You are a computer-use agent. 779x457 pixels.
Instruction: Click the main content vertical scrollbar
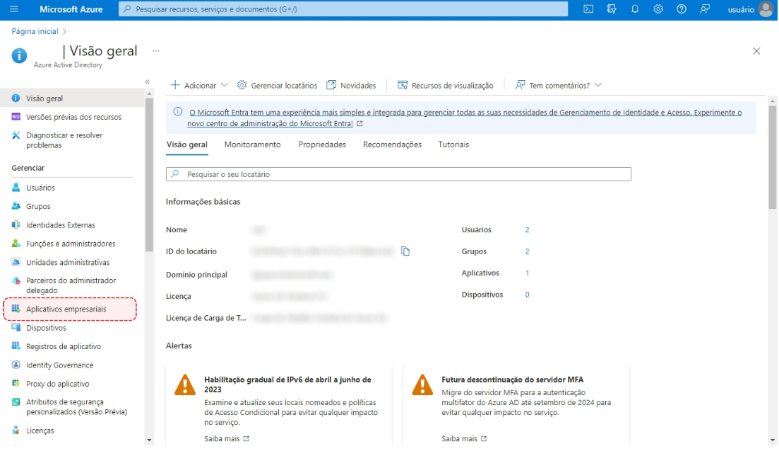coord(772,158)
